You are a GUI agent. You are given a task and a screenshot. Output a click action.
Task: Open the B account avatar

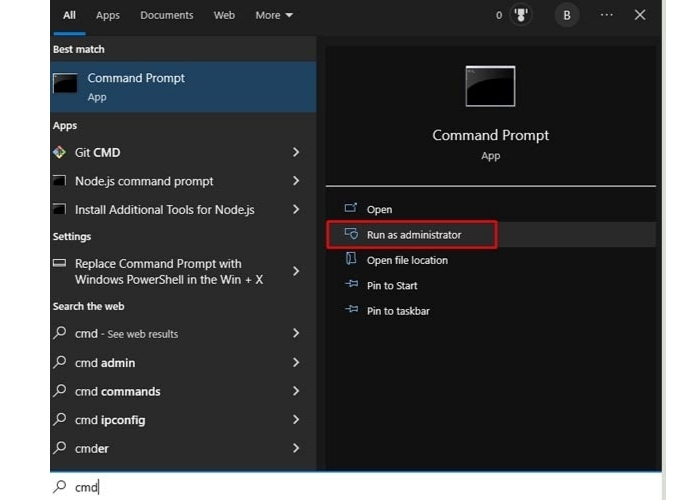coord(567,16)
